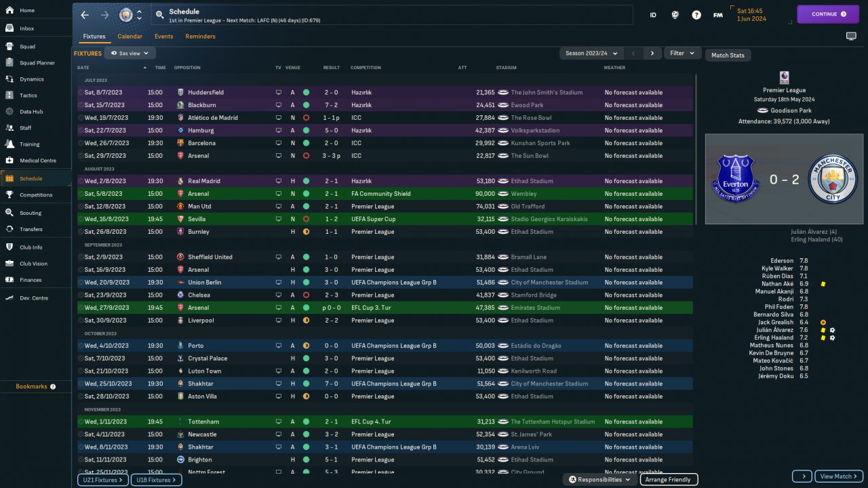Click the Scouting icon in sidebar
This screenshot has height=488, width=868.
click(x=10, y=213)
